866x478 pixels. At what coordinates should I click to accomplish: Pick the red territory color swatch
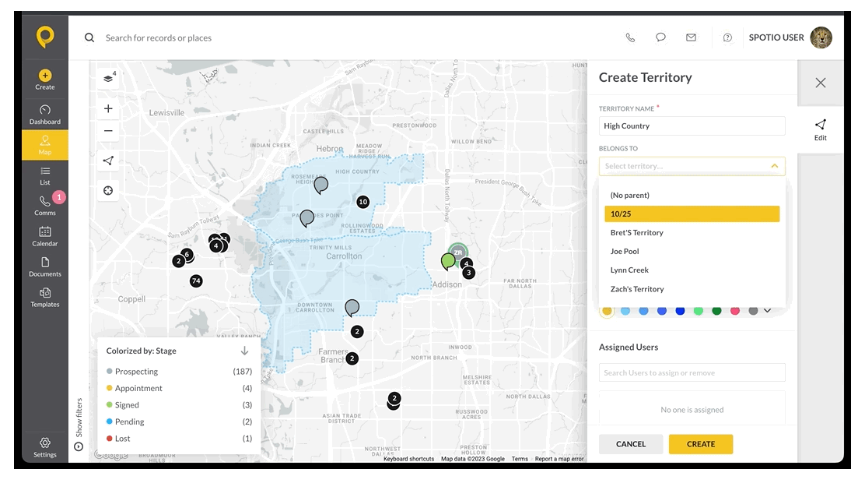[x=735, y=311]
